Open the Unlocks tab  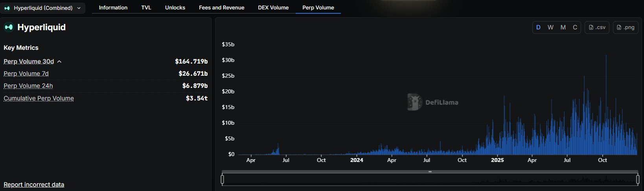coord(175,7)
